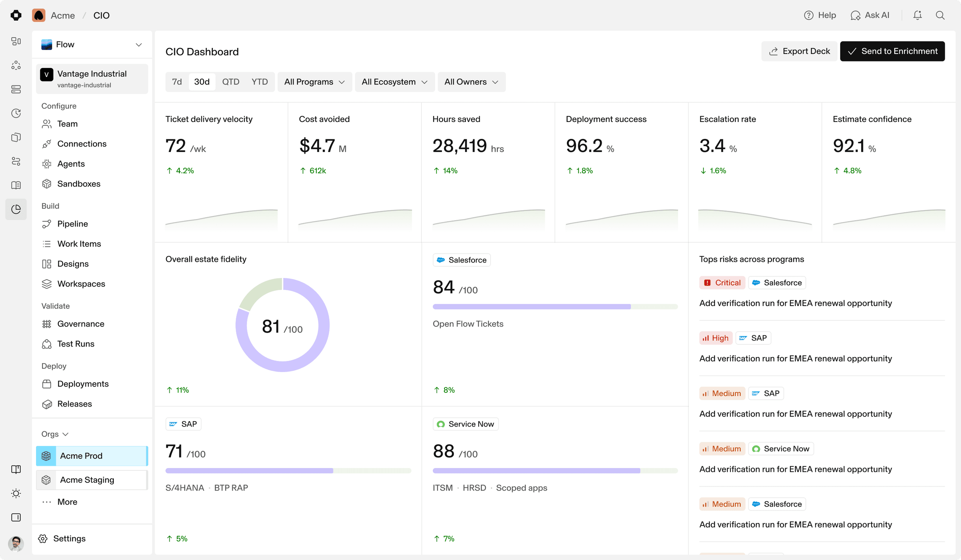Show More orgs in the sidebar
Viewport: 961px width, 560px height.
pyautogui.click(x=92, y=502)
